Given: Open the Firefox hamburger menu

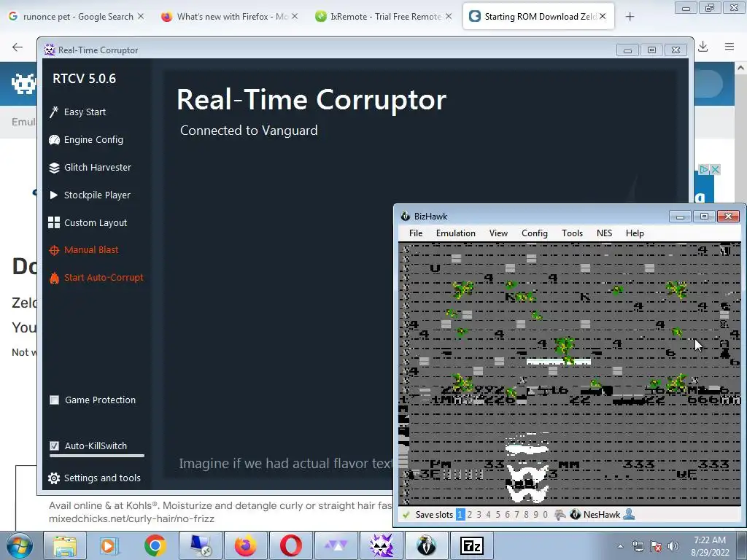Looking at the screenshot, I should click(729, 47).
